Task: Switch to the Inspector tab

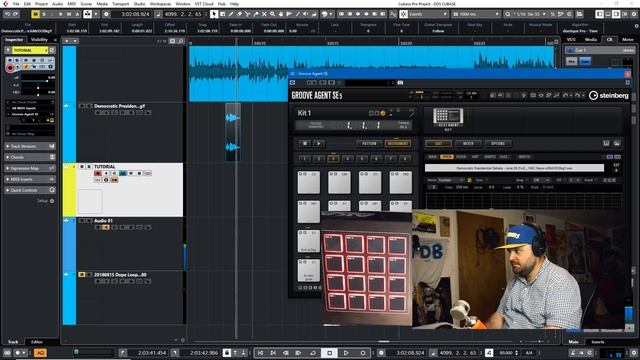Action: (14, 40)
